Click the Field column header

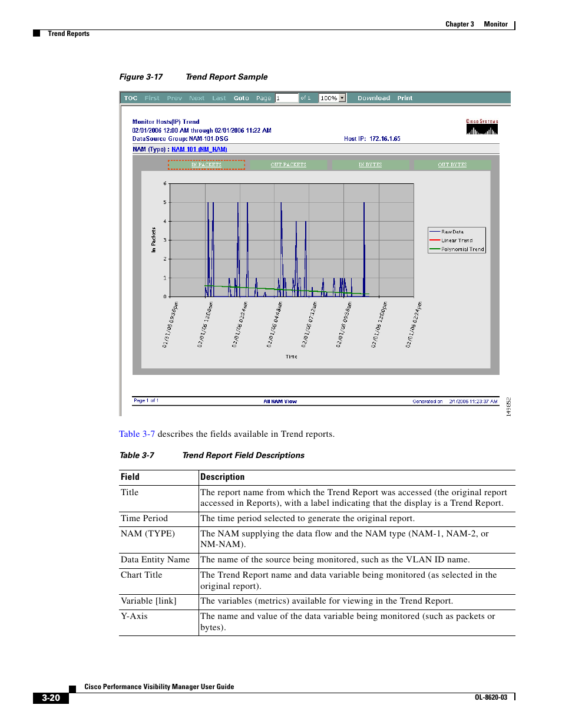(130, 477)
